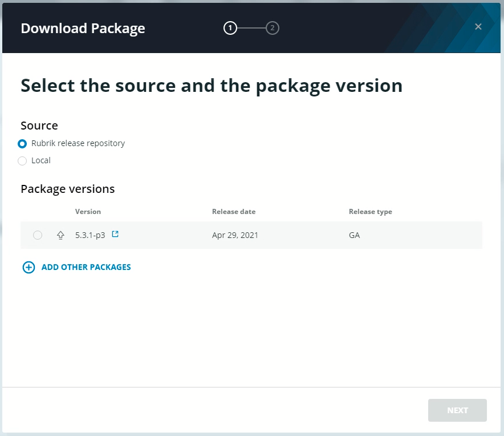Click the NEXT button
The height and width of the screenshot is (436, 504).
(457, 410)
